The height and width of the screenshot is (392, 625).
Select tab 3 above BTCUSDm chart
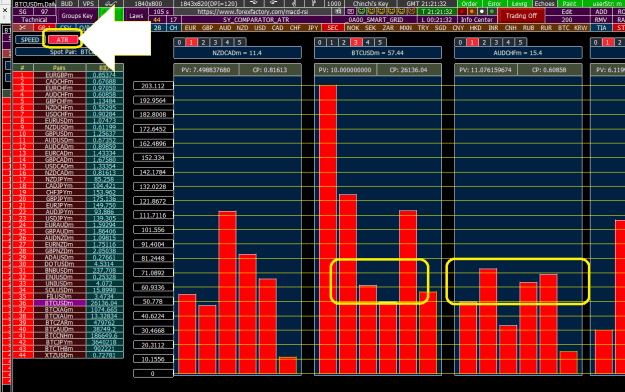pyautogui.click(x=356, y=42)
